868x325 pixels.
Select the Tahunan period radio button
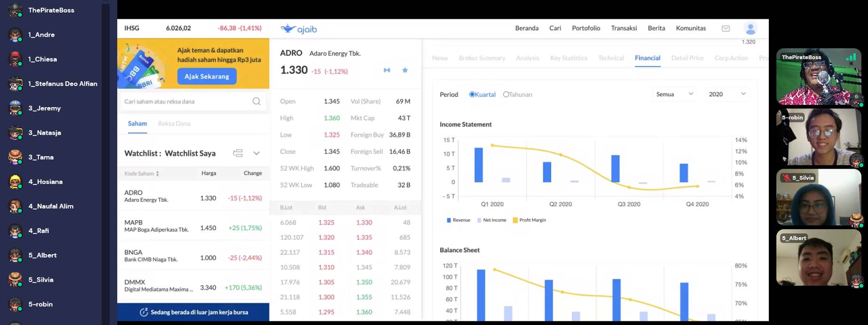pos(506,94)
